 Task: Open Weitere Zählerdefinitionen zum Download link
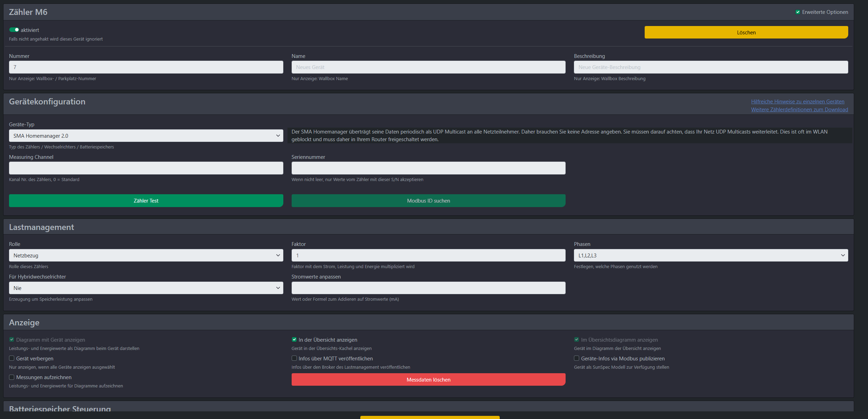tap(799, 110)
